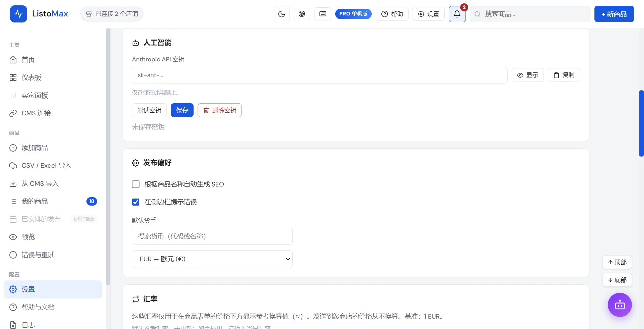This screenshot has width=644, height=329.
Task: Open 设置 from the top bar
Action: click(x=429, y=14)
